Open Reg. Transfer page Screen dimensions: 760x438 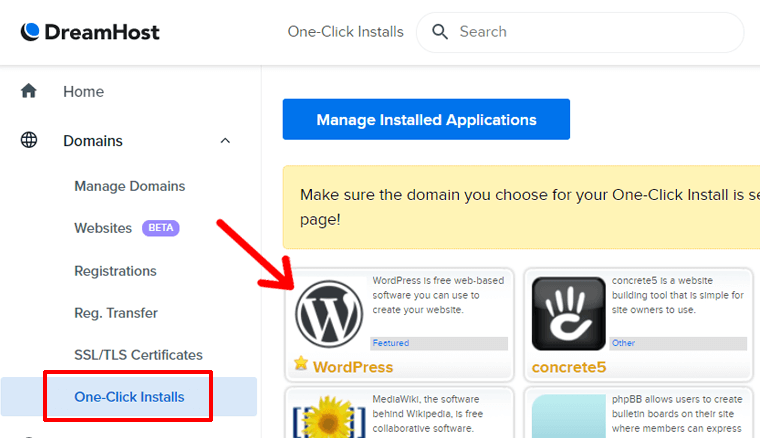pos(116,313)
